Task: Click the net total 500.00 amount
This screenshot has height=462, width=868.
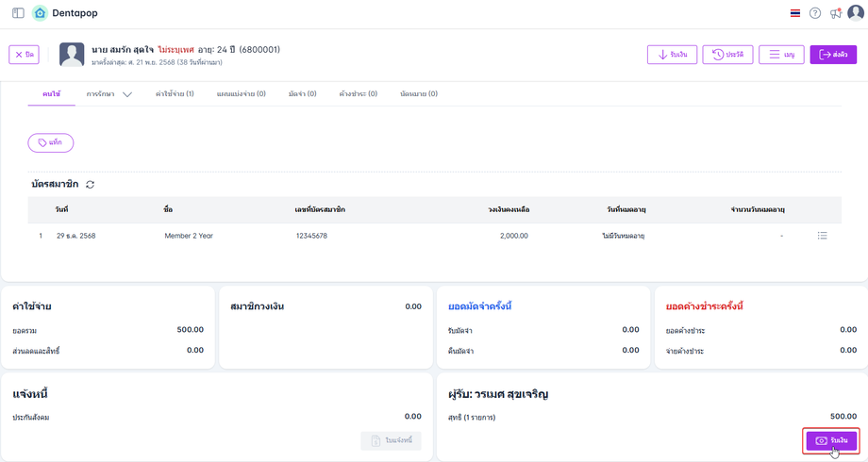Action: 843,416
